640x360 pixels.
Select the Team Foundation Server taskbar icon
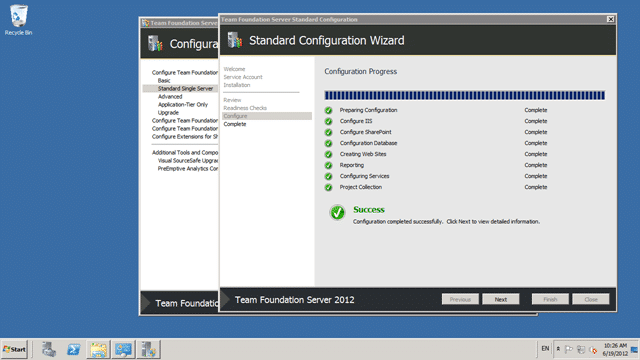[x=149, y=349]
